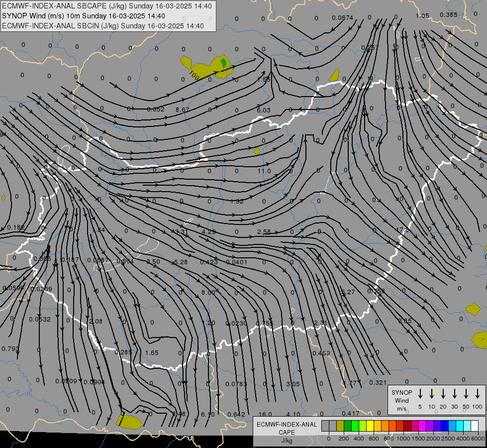Click the 3.85 value on the map

[x=405, y=321]
